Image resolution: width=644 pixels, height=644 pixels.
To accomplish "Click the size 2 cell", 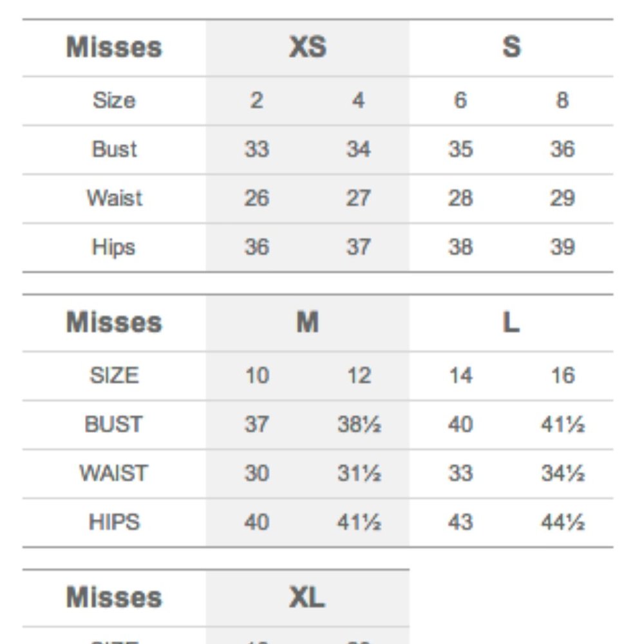I will (x=256, y=100).
